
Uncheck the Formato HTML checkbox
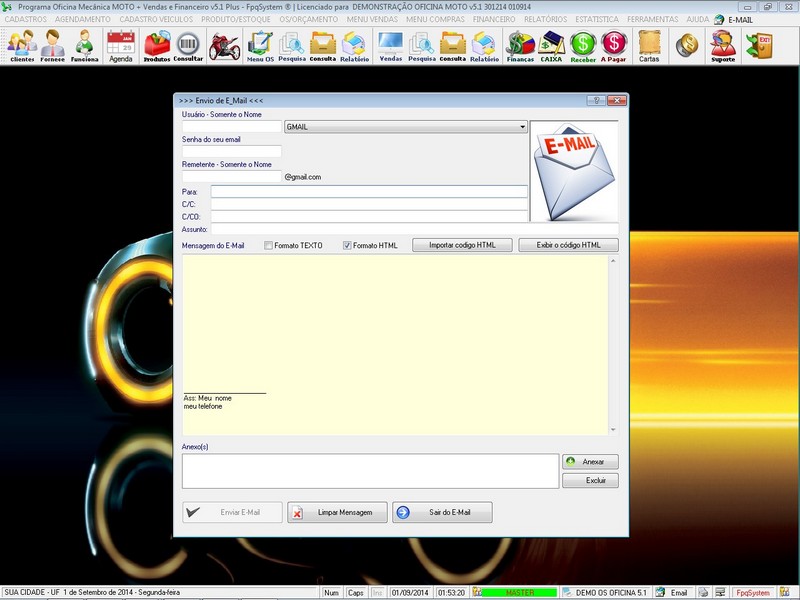pyautogui.click(x=347, y=246)
